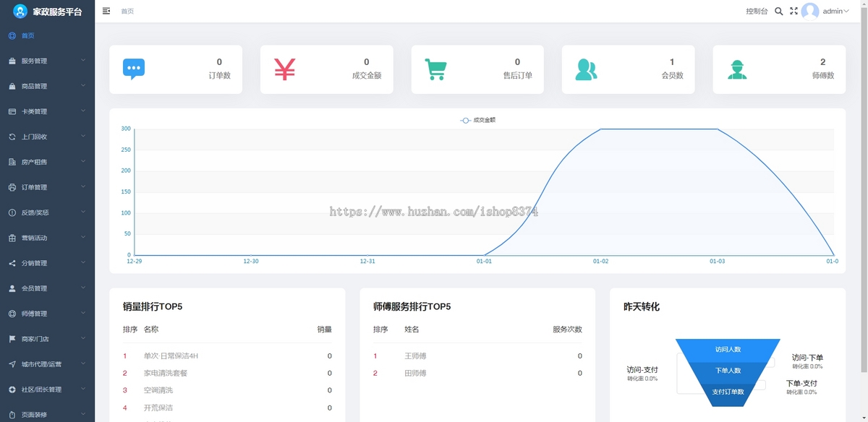This screenshot has height=422, width=868.
Task: Expand the 订单管理 sidebar section
Action: [x=47, y=187]
